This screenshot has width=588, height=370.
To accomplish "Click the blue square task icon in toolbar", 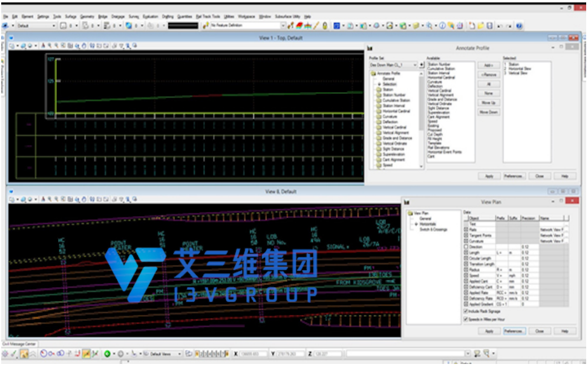I will click(336, 26).
